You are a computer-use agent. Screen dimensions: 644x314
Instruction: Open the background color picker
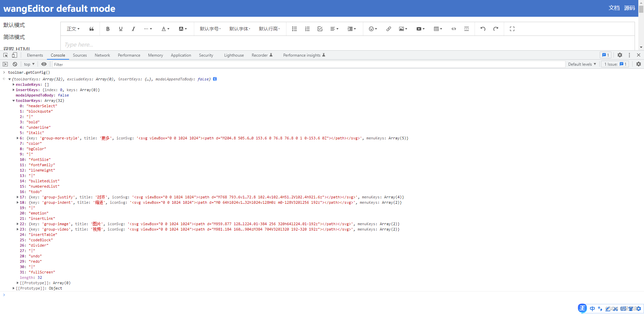click(183, 29)
